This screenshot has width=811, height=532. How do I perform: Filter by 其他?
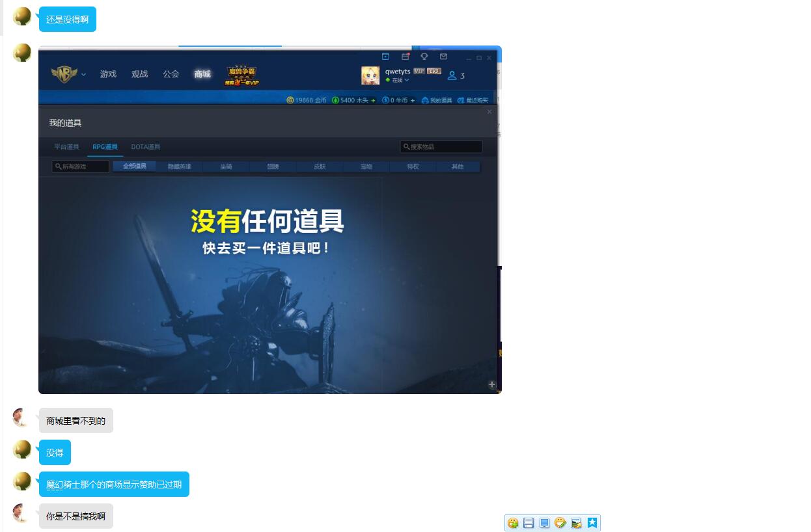tap(458, 166)
